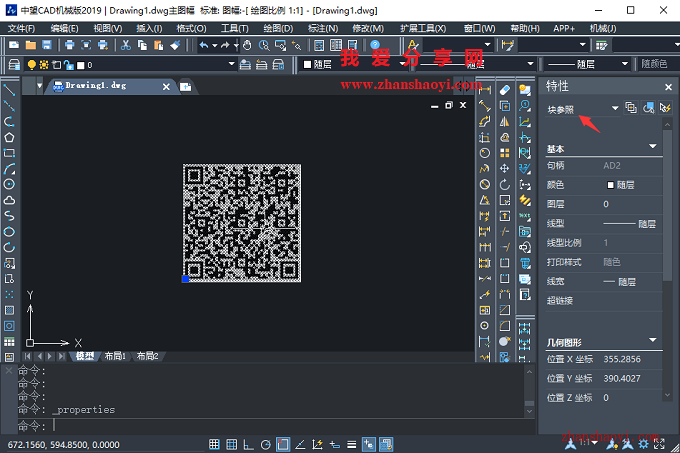Open the Undo history dropdown arrow
680x453 pixels.
click(x=214, y=45)
